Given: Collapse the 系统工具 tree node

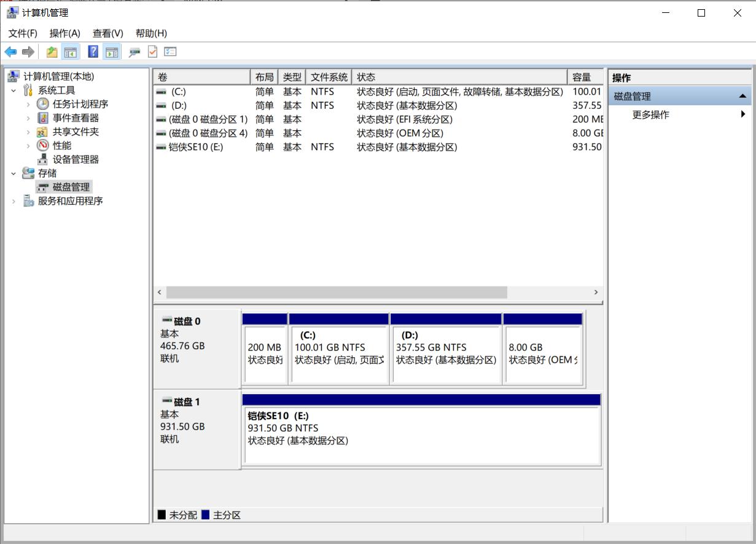Looking at the screenshot, I should pyautogui.click(x=13, y=90).
